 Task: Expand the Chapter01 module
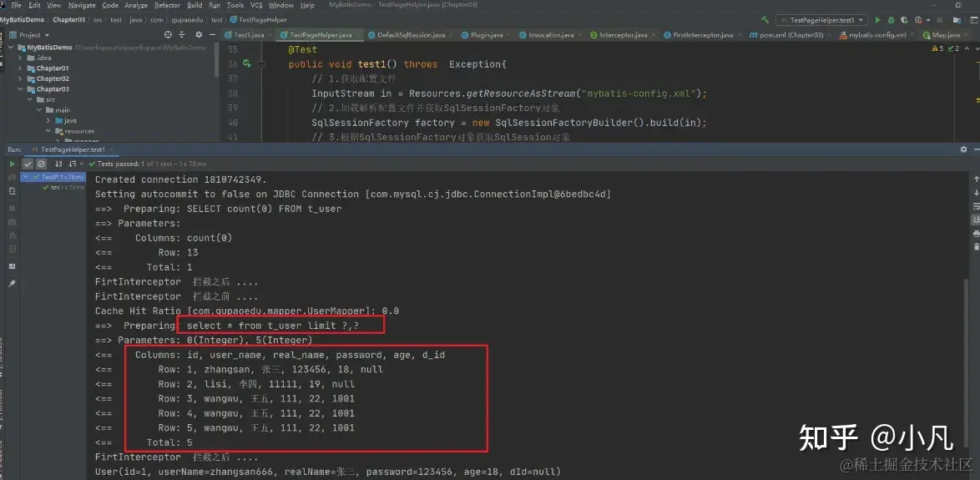point(21,68)
